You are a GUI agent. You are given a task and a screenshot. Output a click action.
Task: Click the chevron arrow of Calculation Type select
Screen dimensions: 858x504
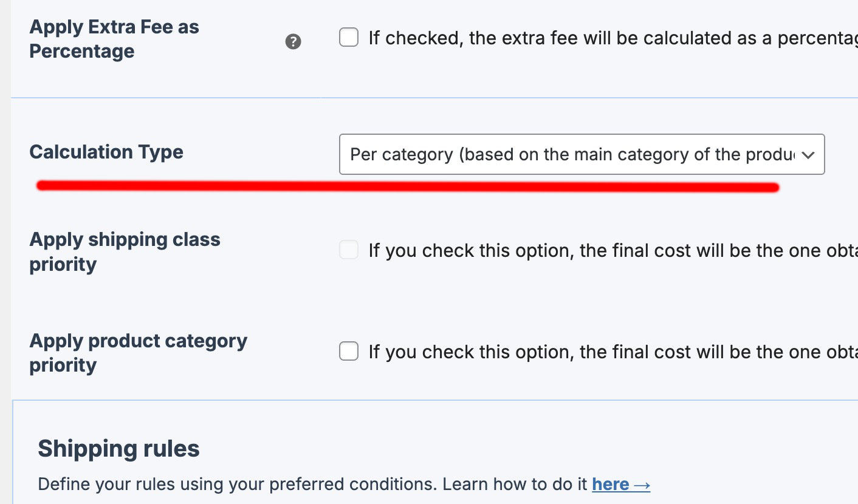[808, 155]
